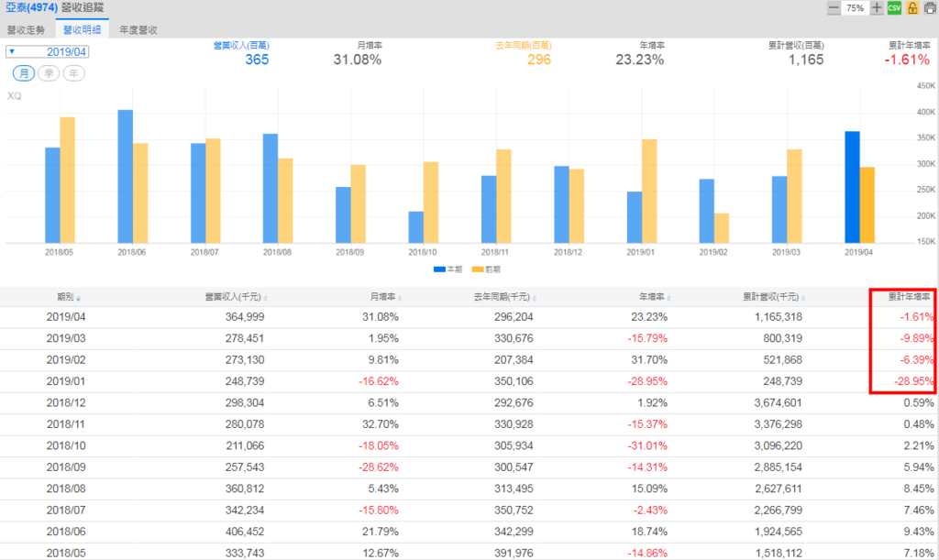Screen dimensions: 939x560
Task: Sort by 月增率 column header
Action: click(x=385, y=297)
